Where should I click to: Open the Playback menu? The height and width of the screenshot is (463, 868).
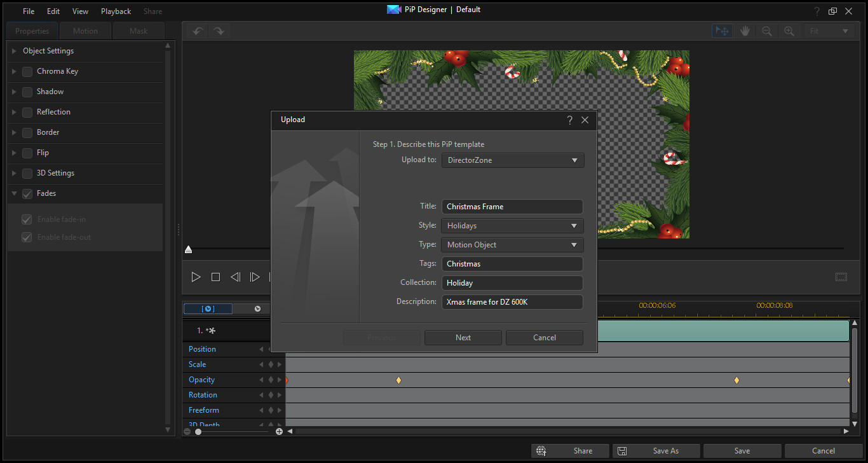tap(116, 11)
